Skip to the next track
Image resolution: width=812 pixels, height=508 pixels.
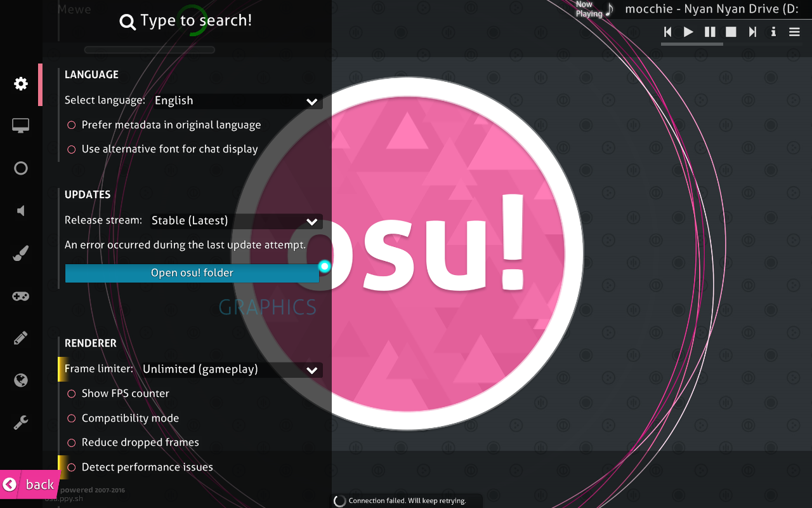point(752,32)
